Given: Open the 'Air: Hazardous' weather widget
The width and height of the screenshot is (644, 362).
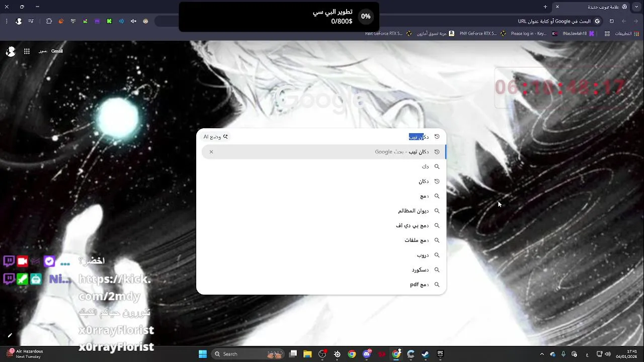Looking at the screenshot, I should click(x=25, y=354).
